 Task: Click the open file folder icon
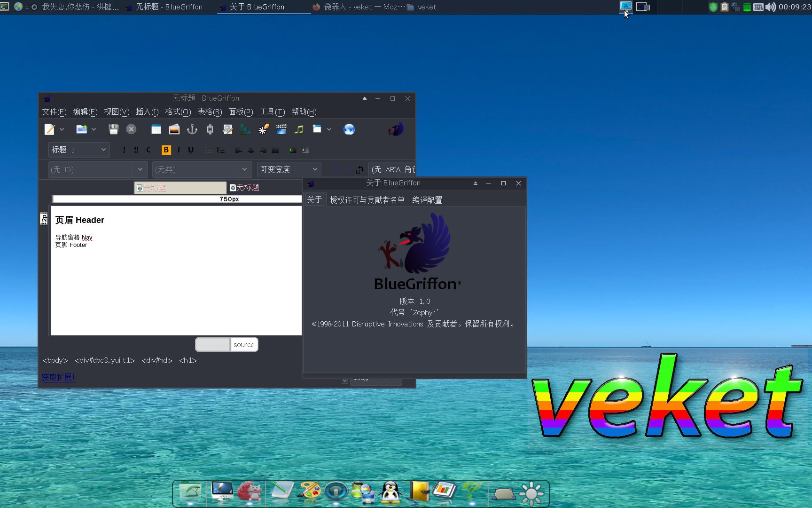82,129
